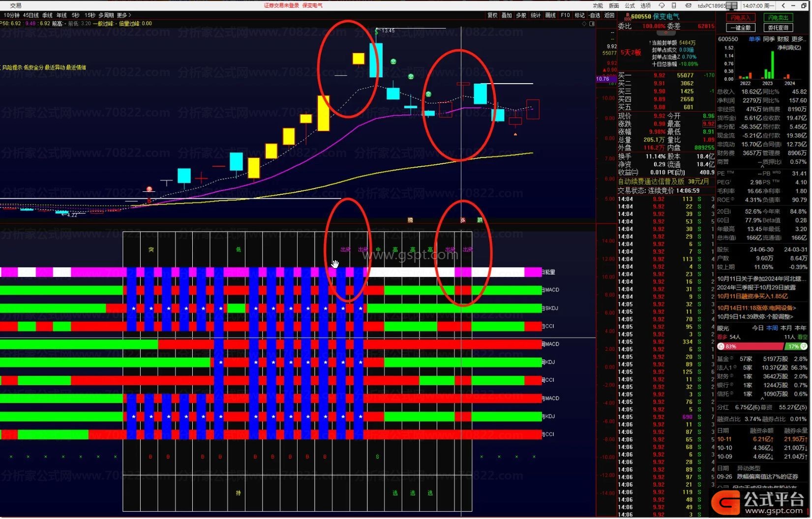The image size is (812, 519).
Task: Select 本年 in 眼光 poll
Action: pos(801,328)
